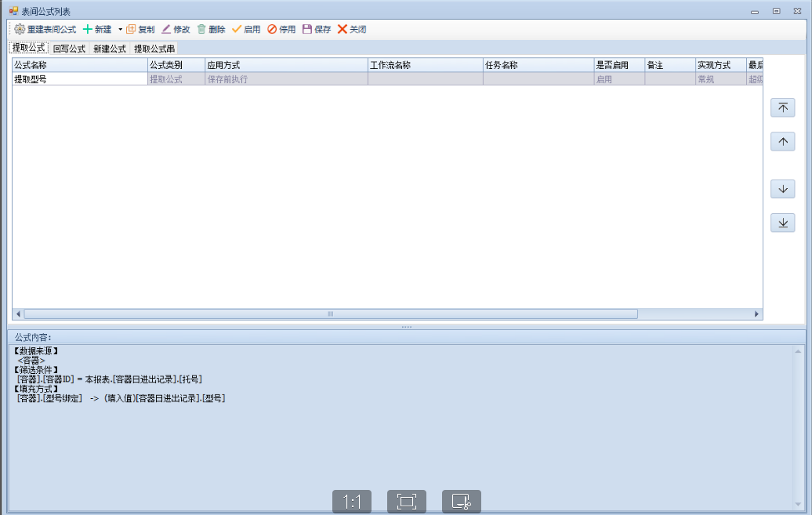812x515 pixels.
Task: Switch to the 回写公式 tab
Action: [69, 49]
